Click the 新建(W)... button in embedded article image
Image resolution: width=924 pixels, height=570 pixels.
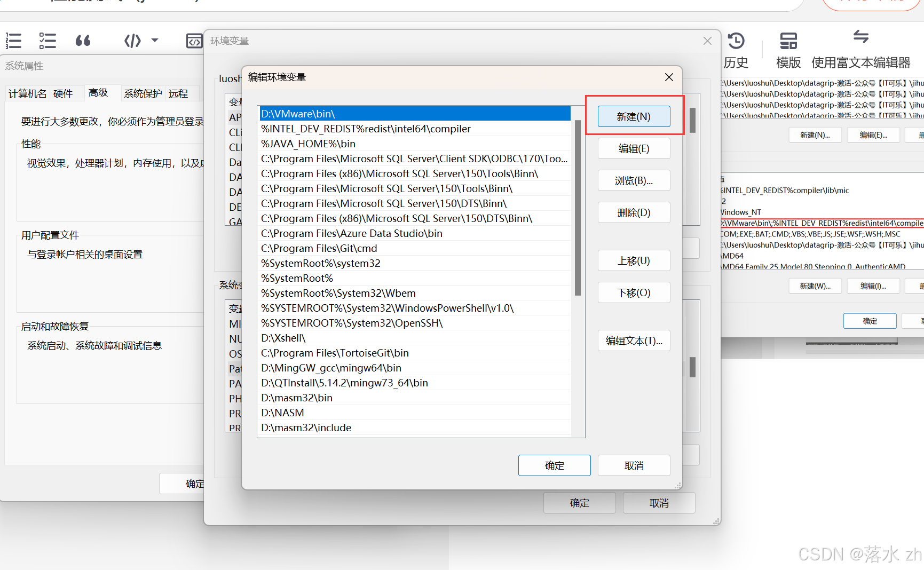(x=815, y=286)
